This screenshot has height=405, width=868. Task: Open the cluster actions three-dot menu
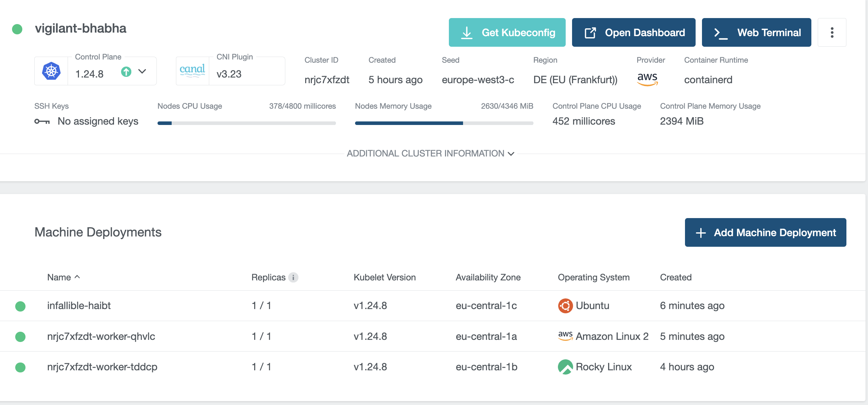point(832,32)
